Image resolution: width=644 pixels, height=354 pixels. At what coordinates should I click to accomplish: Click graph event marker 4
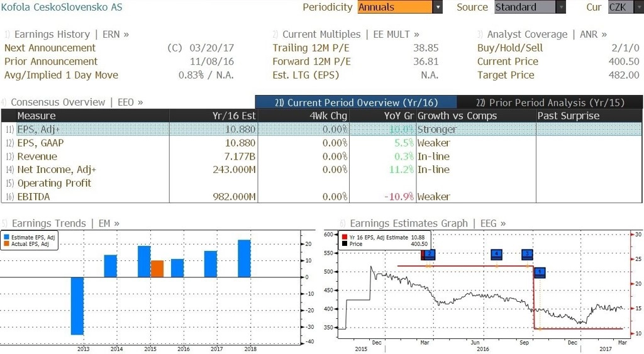point(497,254)
